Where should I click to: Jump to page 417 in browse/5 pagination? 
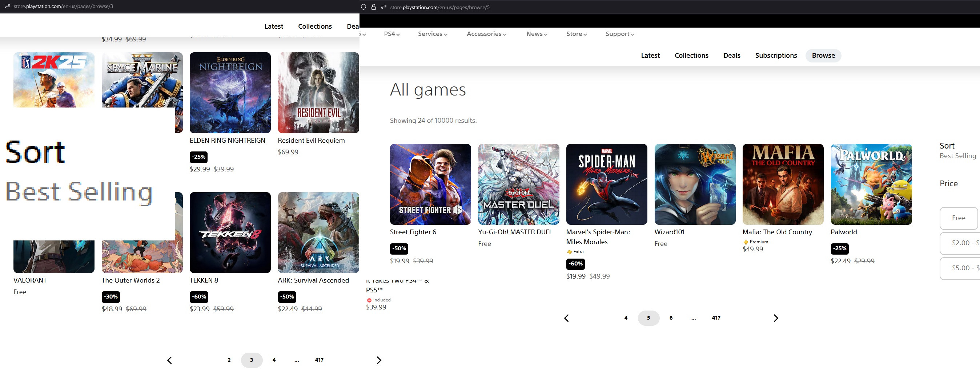716,318
